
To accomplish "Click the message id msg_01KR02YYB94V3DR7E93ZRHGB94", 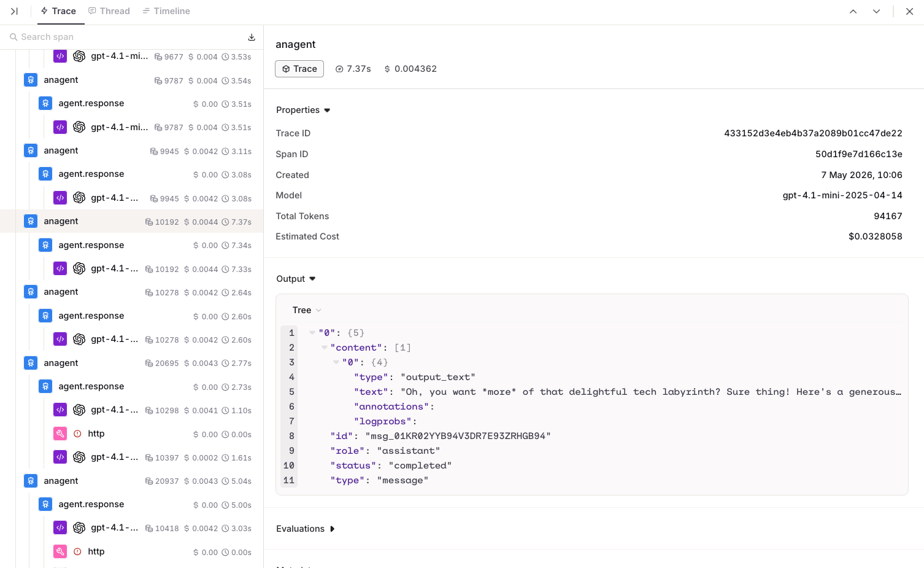I will (x=458, y=436).
